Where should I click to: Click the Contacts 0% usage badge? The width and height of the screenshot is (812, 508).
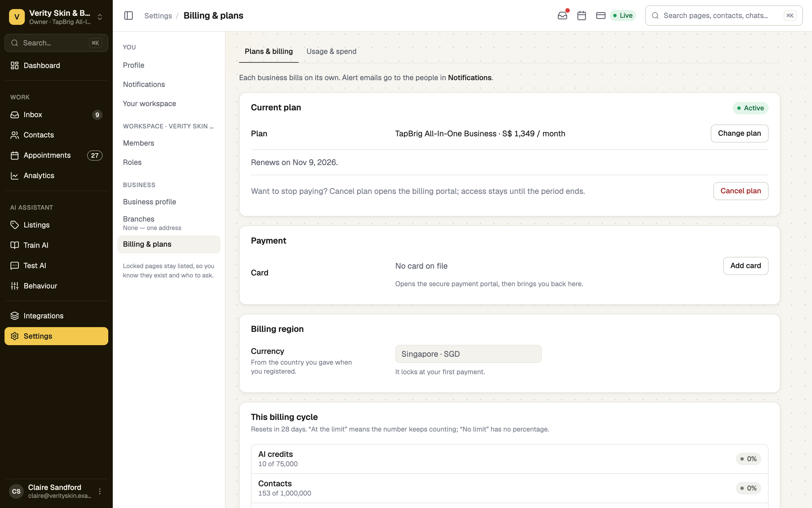click(748, 488)
